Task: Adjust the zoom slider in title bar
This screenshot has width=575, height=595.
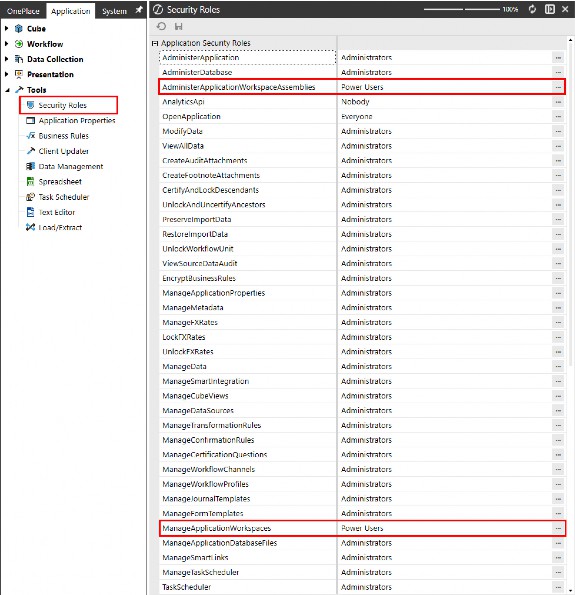Action: (x=462, y=9)
